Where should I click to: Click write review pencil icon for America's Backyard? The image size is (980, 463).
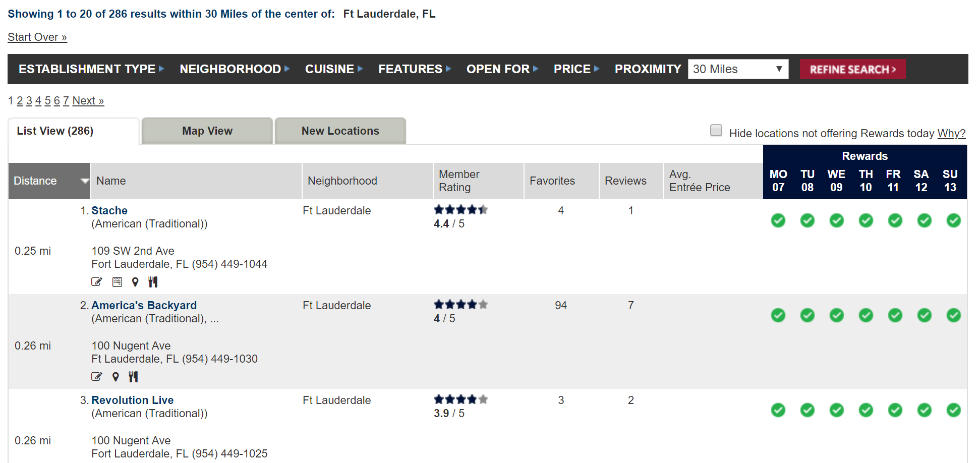click(97, 377)
